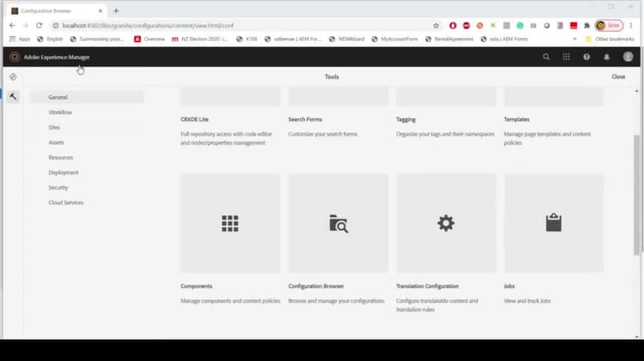Click the CRXDE Lite card thumbnail

tap(230, 96)
